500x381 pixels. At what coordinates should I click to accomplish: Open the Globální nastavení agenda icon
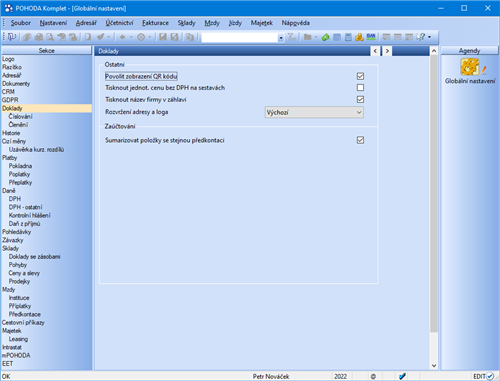pyautogui.click(x=470, y=67)
